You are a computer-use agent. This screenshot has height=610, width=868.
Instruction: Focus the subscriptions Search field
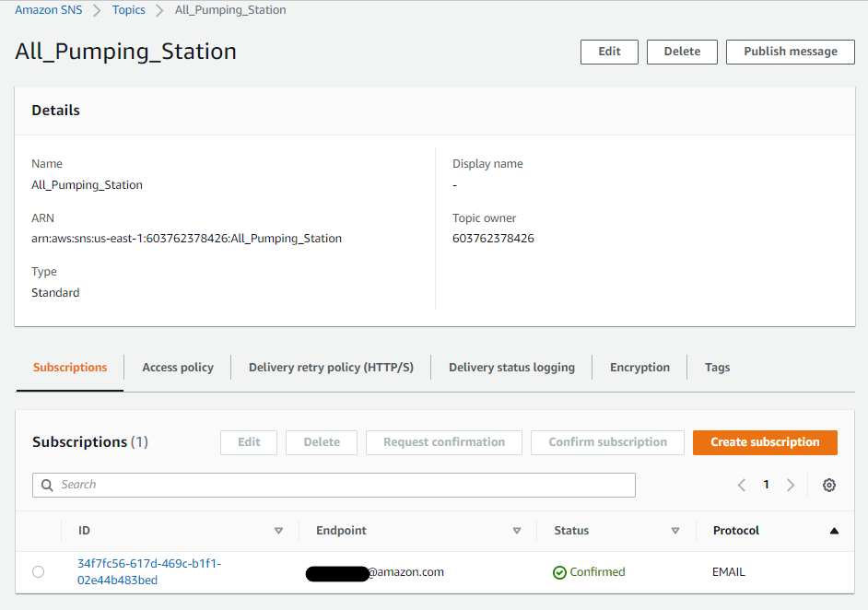coord(334,485)
